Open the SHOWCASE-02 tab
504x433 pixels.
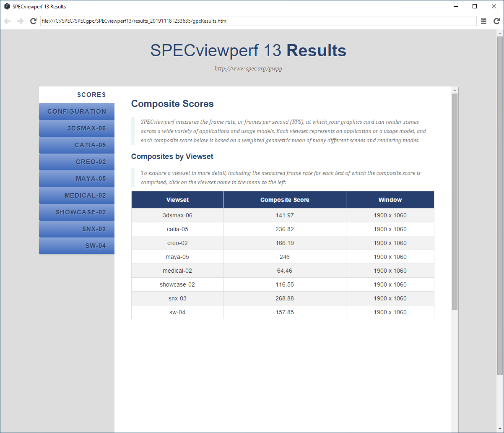(77, 212)
